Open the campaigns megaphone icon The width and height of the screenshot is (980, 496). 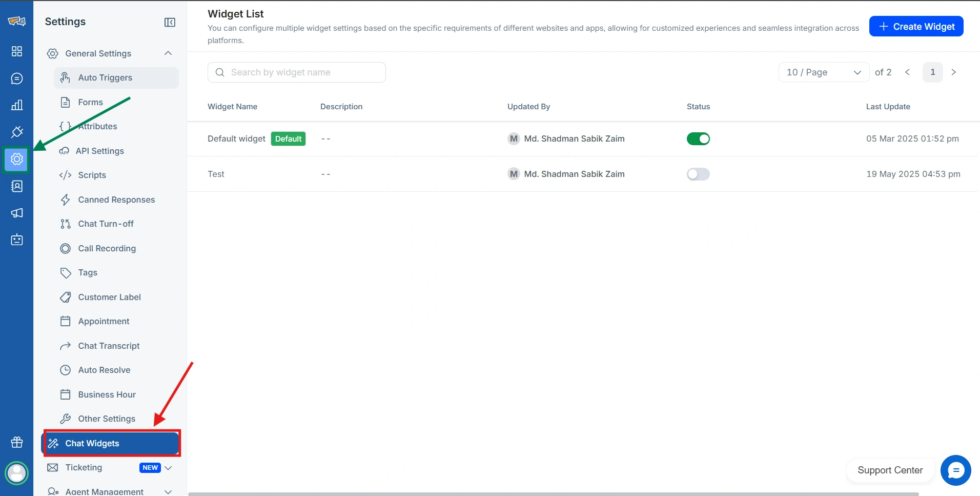click(17, 213)
